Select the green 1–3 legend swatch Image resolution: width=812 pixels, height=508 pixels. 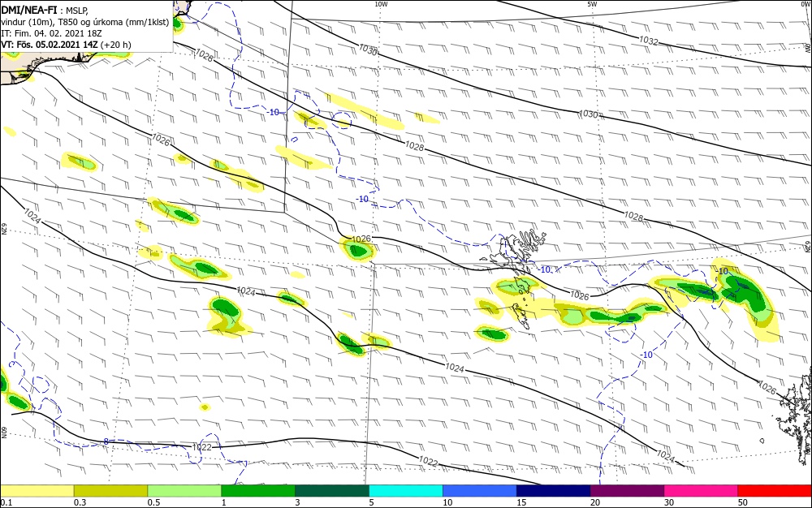click(x=258, y=491)
